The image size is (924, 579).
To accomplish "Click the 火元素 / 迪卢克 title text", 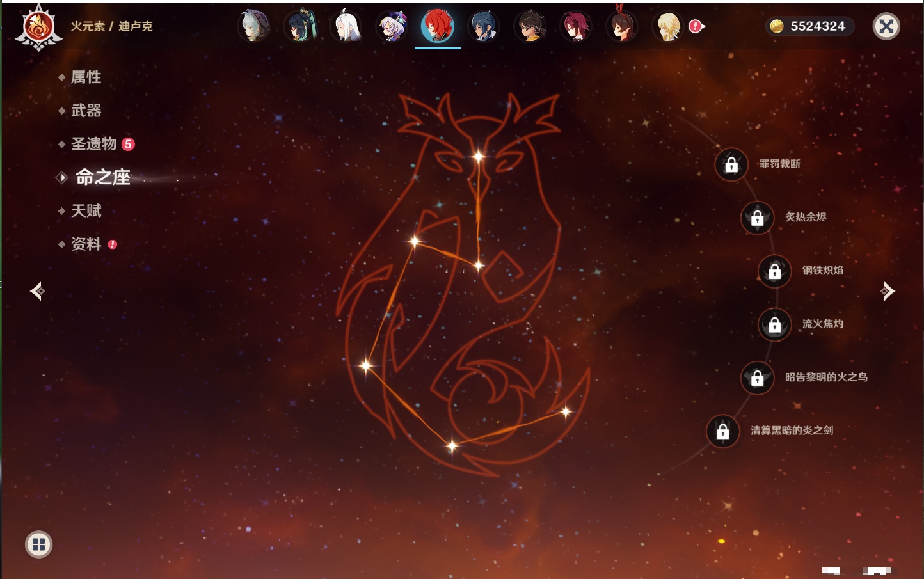I will click(x=111, y=26).
